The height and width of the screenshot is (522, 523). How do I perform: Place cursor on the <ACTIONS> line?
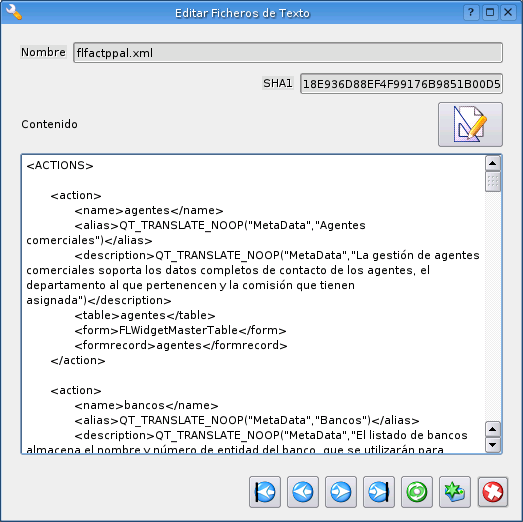(x=60, y=165)
